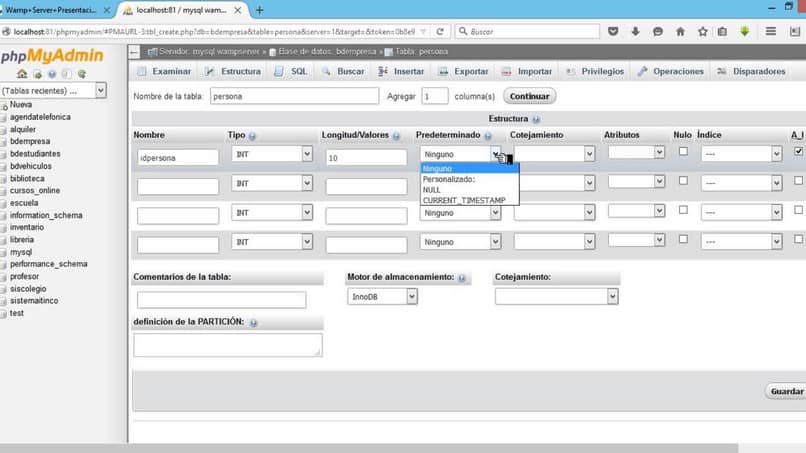This screenshot has width=806, height=453.
Task: Click green download extension icon
Action: (x=744, y=31)
